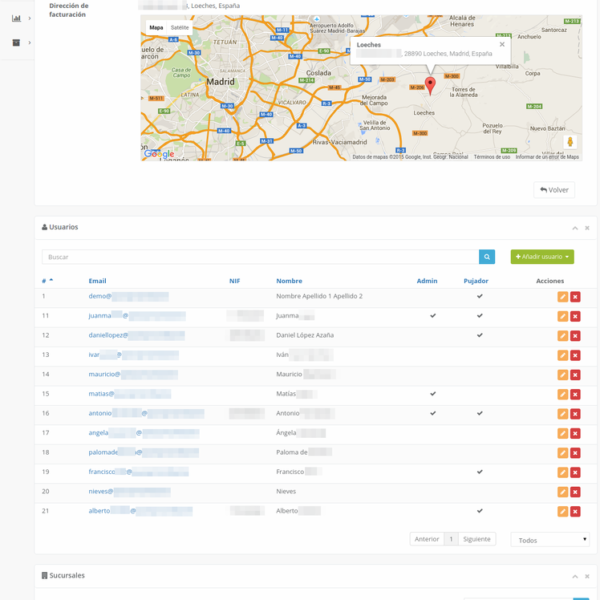Screen dimensions: 600x600
Task: Delete user Daniel López Azaña
Action: (x=576, y=336)
